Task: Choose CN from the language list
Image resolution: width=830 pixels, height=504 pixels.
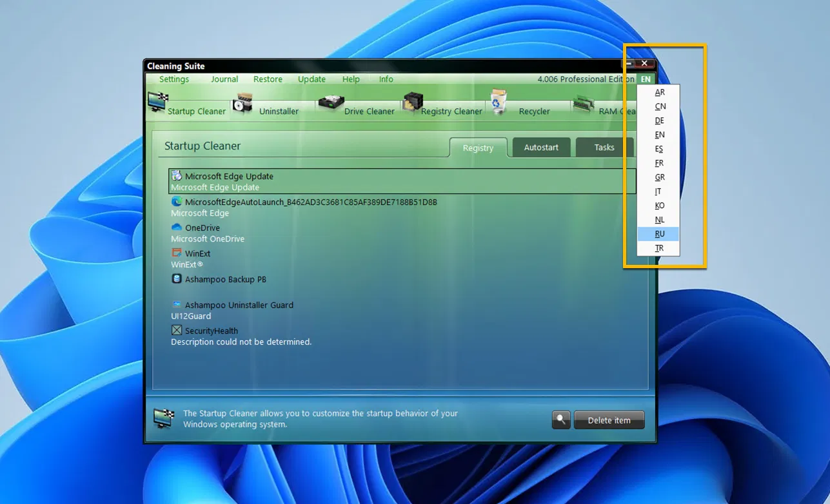Action: coord(658,106)
